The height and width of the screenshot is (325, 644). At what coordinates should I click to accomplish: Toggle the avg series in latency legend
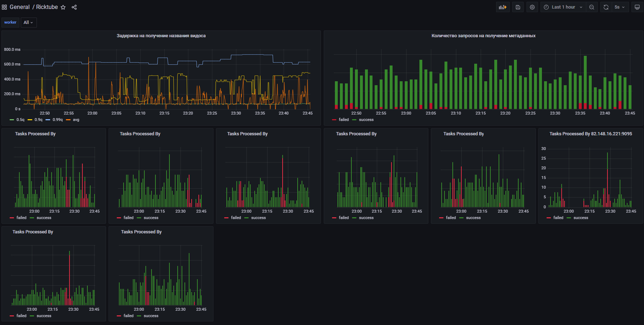point(76,120)
